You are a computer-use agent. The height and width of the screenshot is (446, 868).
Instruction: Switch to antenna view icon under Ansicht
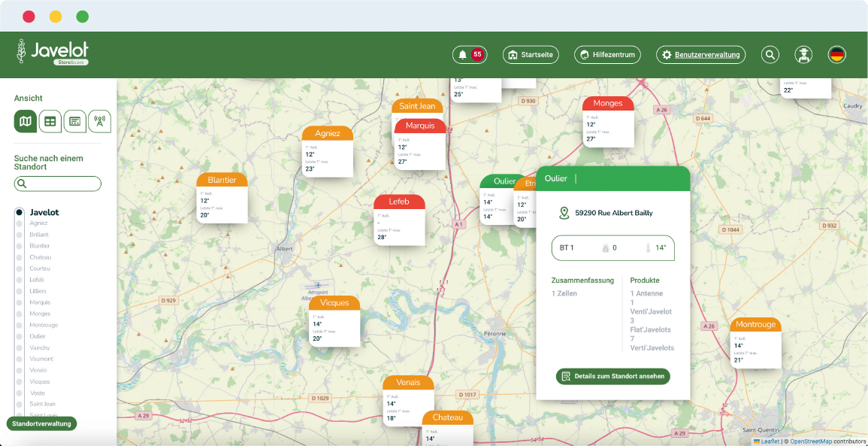100,121
